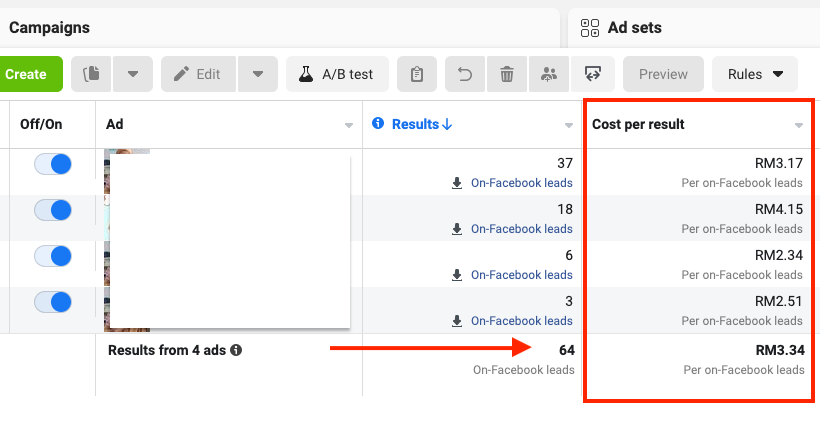Image resolution: width=820 pixels, height=432 pixels.
Task: Click the green Create button
Action: (29, 74)
